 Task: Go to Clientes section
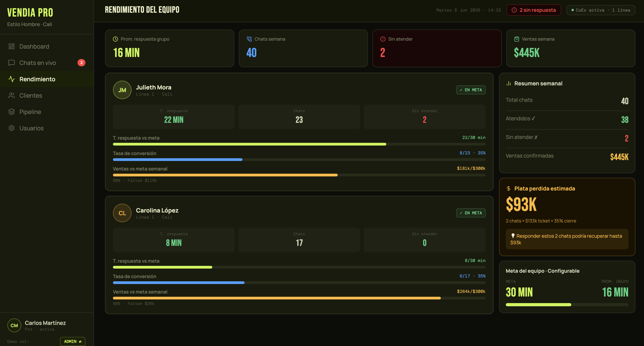tap(47, 95)
